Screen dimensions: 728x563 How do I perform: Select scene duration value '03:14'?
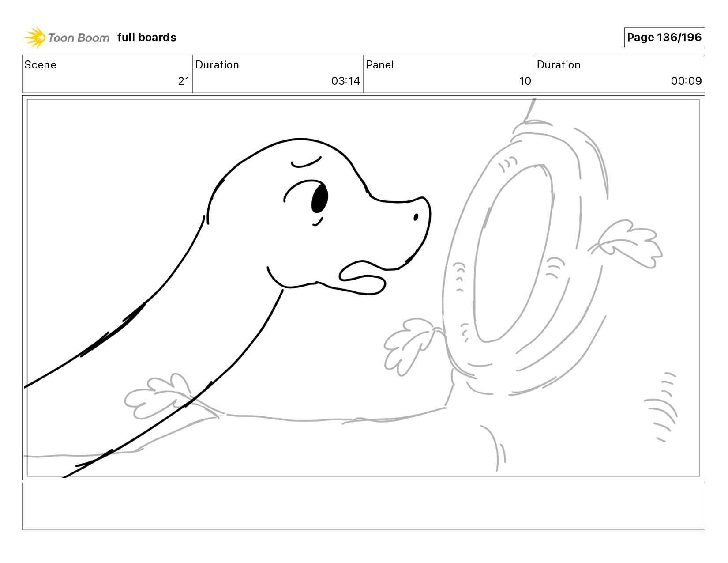tap(345, 81)
